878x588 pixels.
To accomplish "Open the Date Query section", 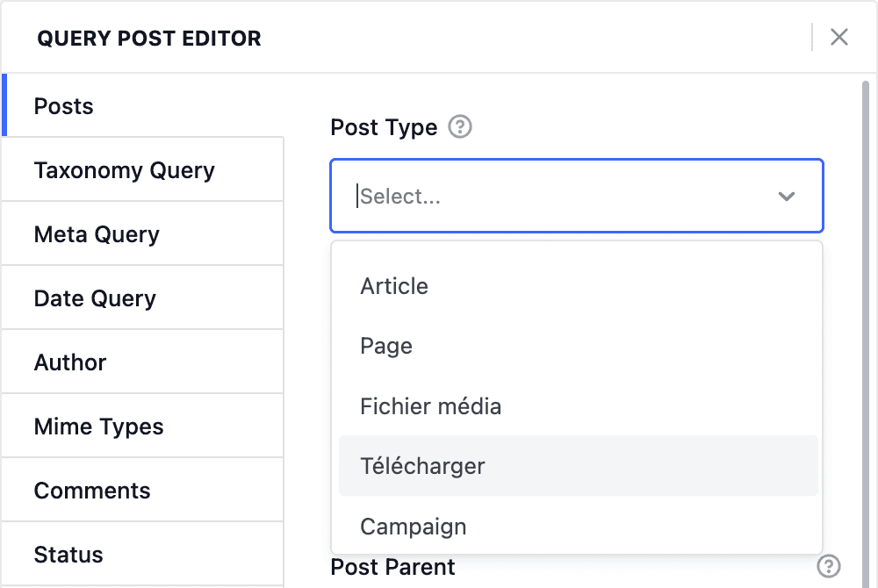I will click(95, 298).
